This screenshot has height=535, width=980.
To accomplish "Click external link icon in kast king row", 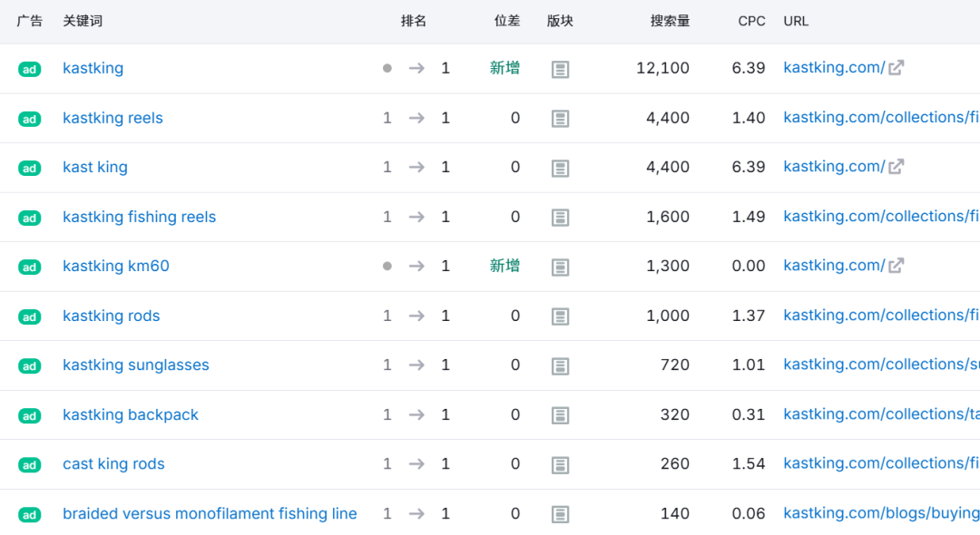I will coord(896,167).
